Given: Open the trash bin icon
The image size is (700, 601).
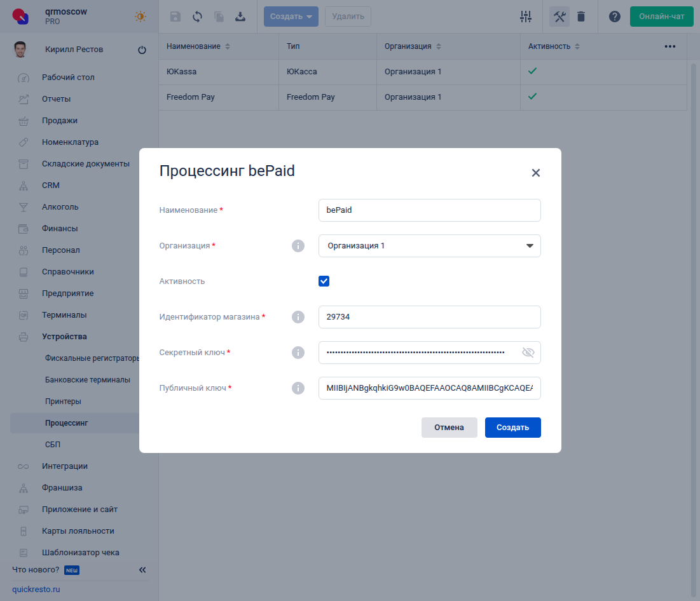Looking at the screenshot, I should tap(581, 17).
